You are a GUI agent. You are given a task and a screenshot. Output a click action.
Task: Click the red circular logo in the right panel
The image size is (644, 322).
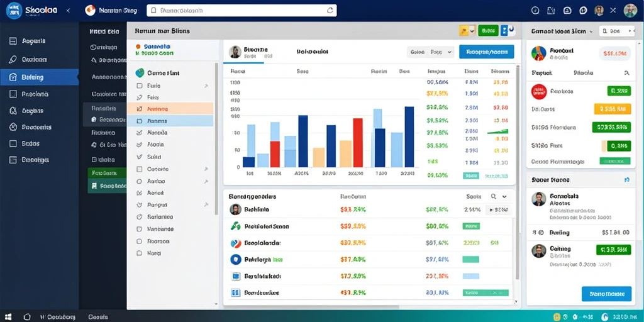click(x=539, y=92)
